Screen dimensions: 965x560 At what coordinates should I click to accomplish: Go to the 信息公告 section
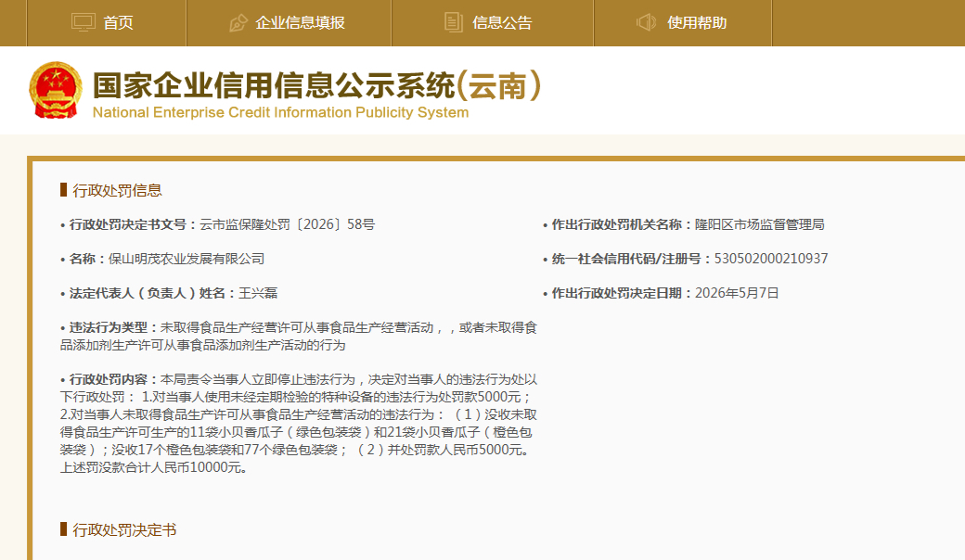502,23
